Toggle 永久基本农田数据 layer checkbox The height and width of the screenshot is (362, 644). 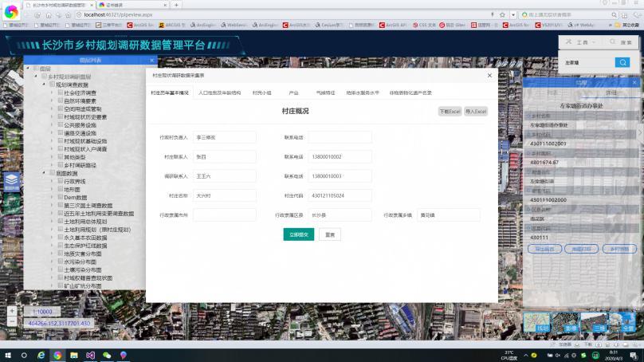click(x=61, y=238)
